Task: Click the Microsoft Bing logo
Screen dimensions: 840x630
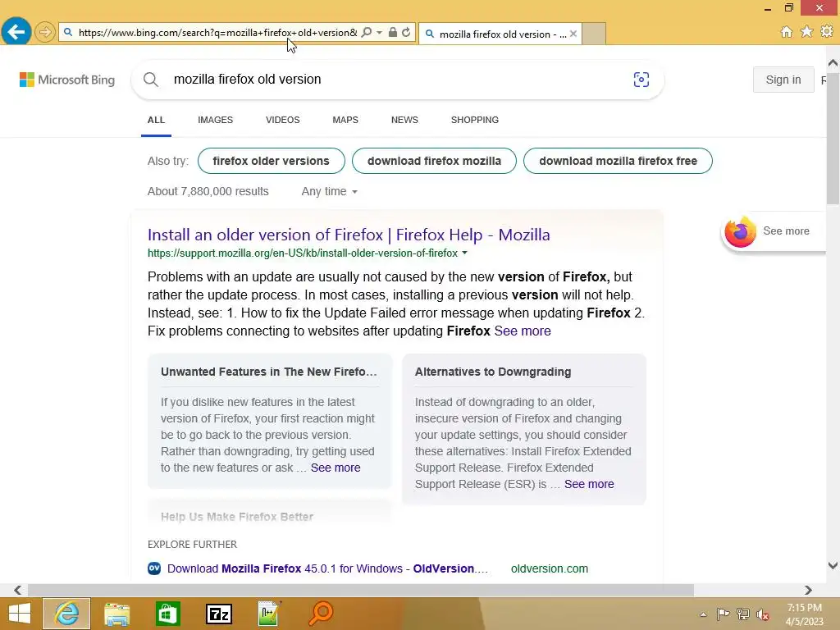Action: click(x=67, y=80)
